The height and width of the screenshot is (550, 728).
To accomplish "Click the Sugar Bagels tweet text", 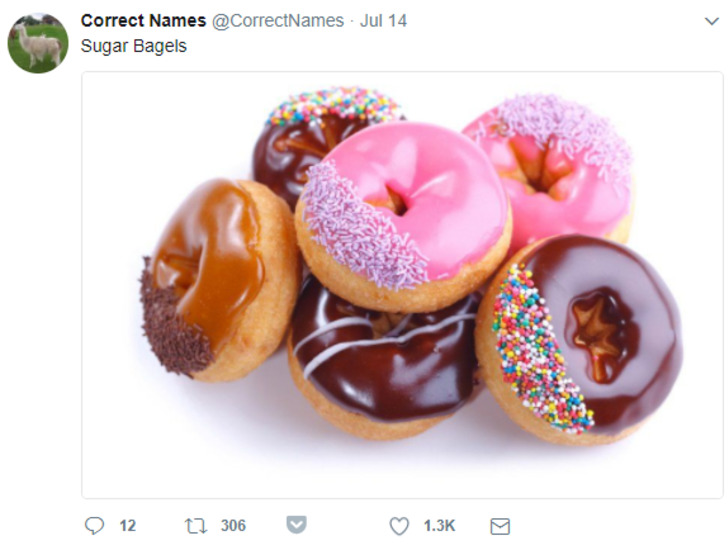I will point(134,46).
